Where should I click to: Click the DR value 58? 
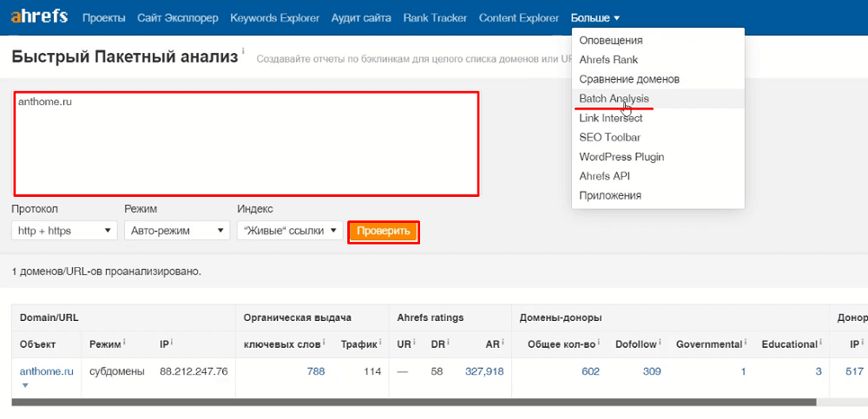tap(437, 371)
